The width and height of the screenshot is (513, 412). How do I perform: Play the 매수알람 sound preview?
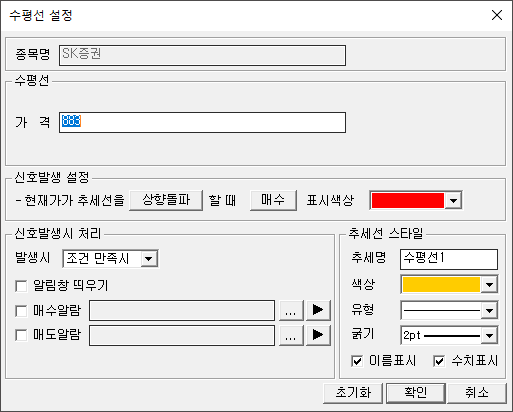pos(318,310)
